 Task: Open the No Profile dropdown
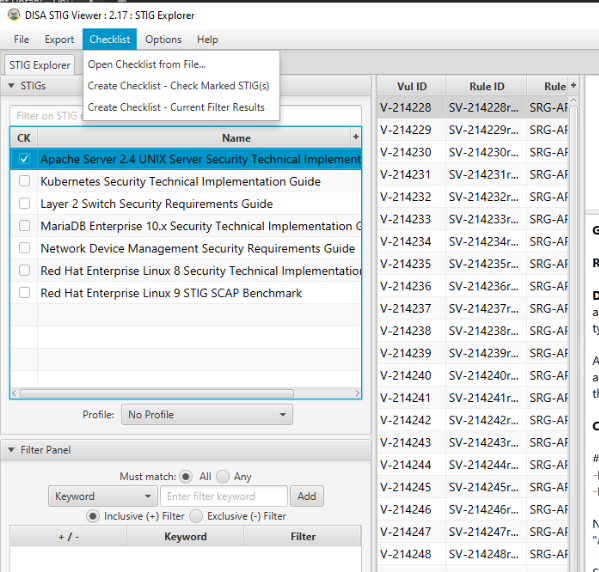(207, 415)
